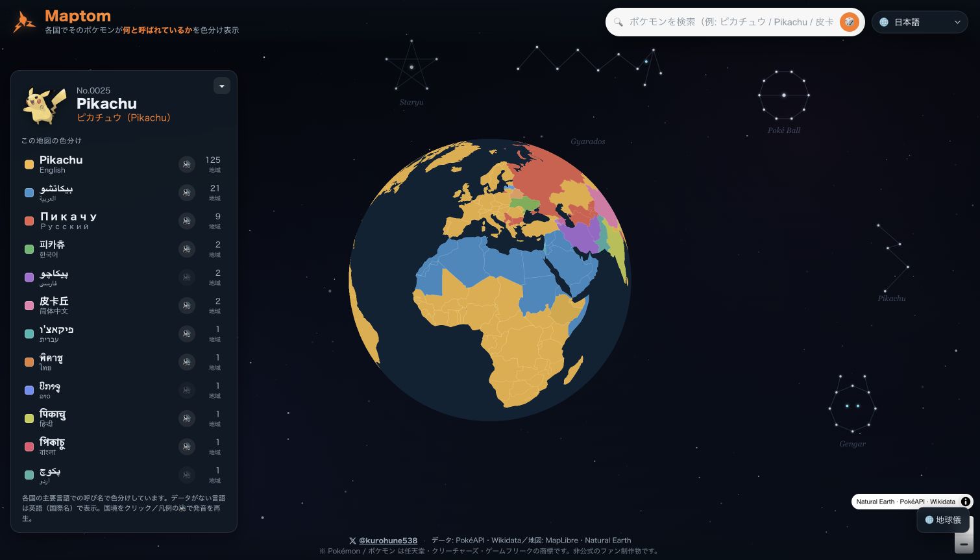Play pronunciation for Chinese 皮卡丘
The height and width of the screenshot is (560, 980).
(187, 306)
